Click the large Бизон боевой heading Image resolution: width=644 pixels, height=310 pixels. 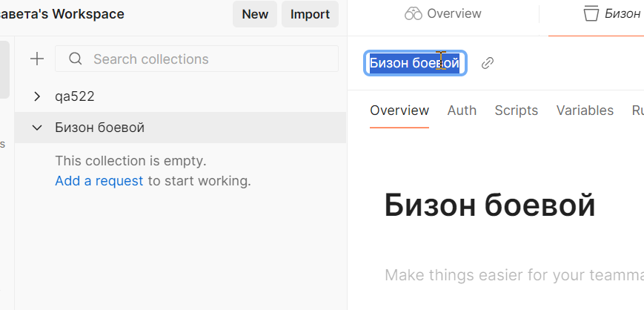coord(490,205)
